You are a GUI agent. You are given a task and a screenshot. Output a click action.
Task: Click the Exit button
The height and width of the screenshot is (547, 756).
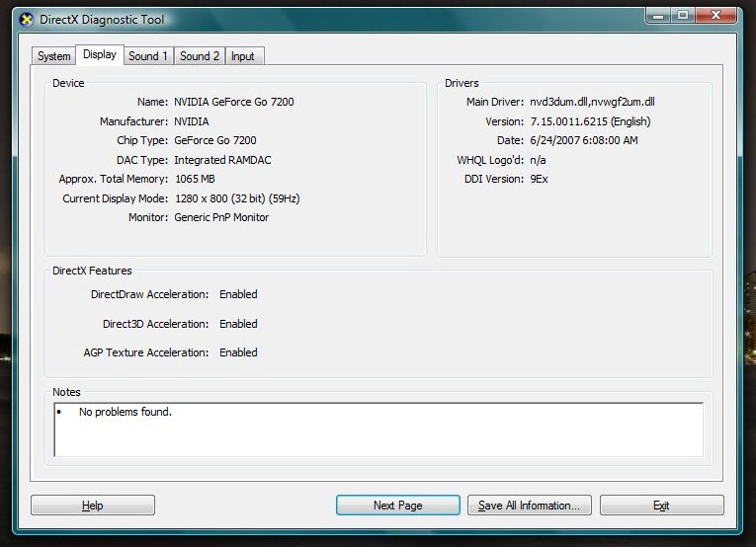click(661, 506)
